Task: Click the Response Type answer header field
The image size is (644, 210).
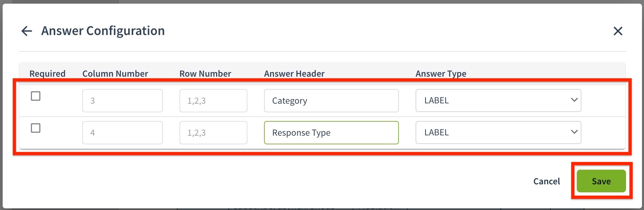Action: coord(331,133)
